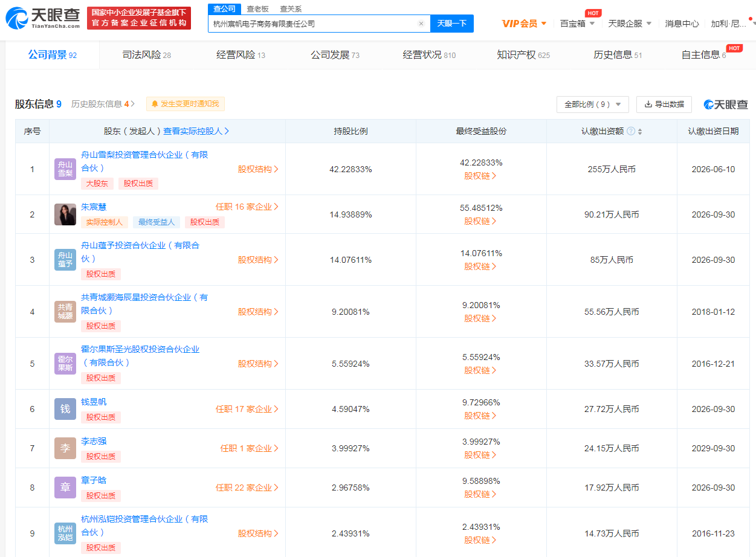Click into the company name search field
The height and width of the screenshot is (557, 756).
pyautogui.click(x=313, y=24)
